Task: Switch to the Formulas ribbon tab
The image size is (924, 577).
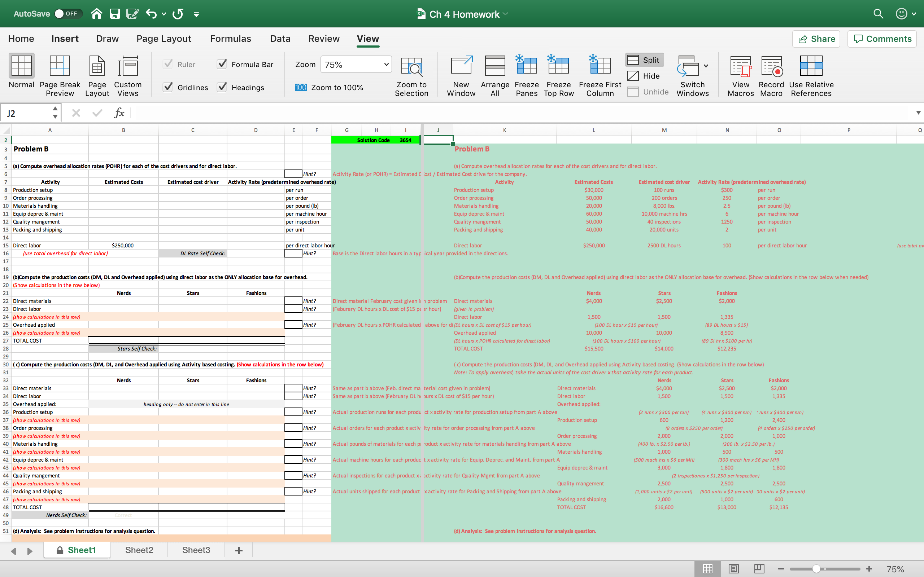Action: [x=231, y=39]
